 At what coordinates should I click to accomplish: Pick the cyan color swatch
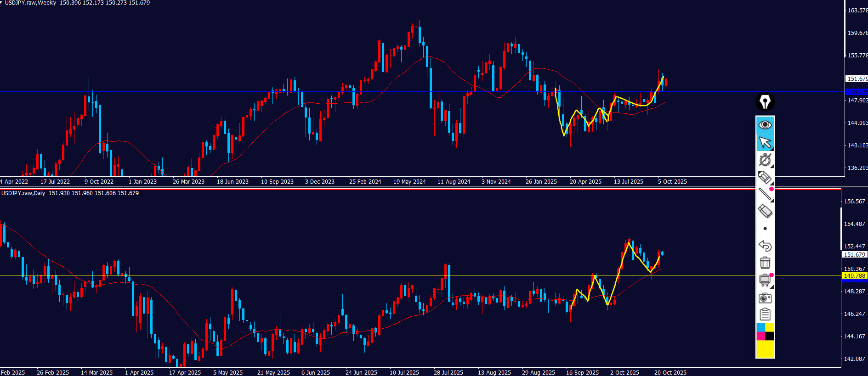tap(760, 327)
